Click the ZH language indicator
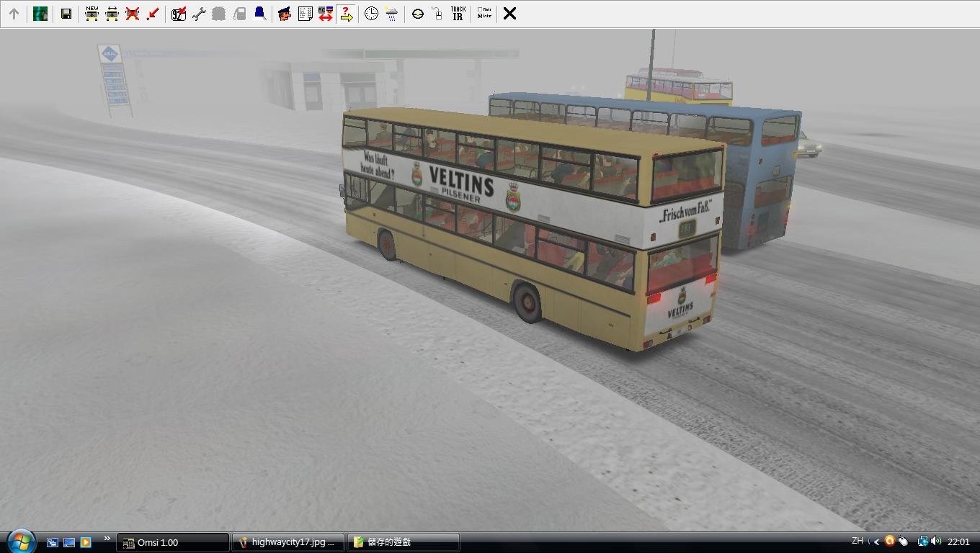This screenshot has width=980, height=553. (x=857, y=541)
